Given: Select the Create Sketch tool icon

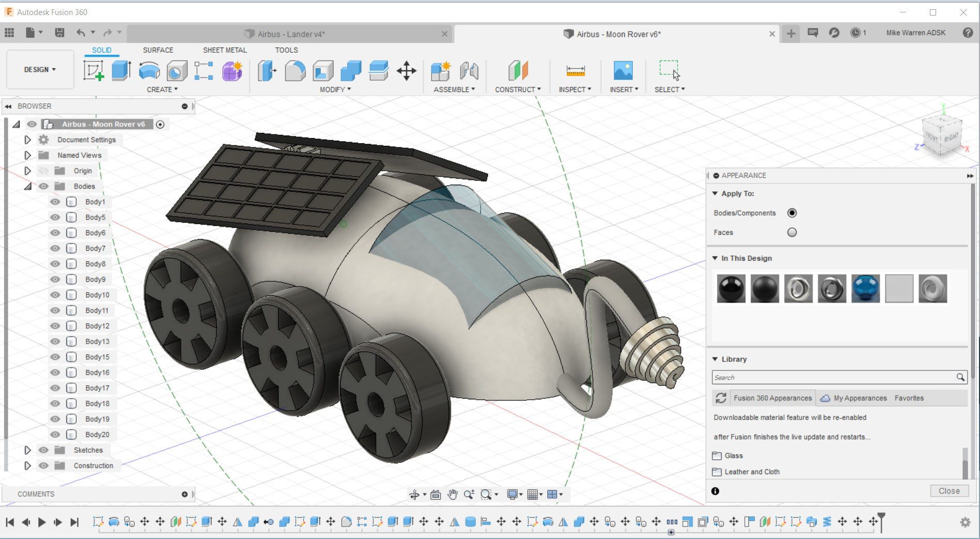Looking at the screenshot, I should coord(94,71).
